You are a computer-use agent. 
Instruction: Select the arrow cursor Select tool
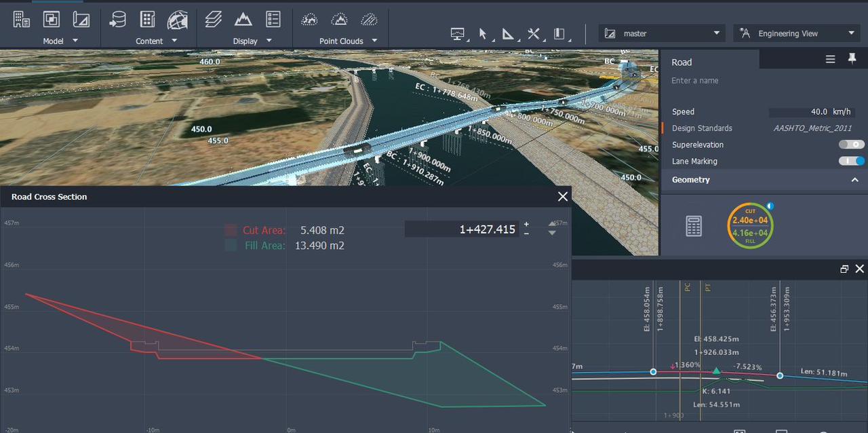tap(483, 33)
